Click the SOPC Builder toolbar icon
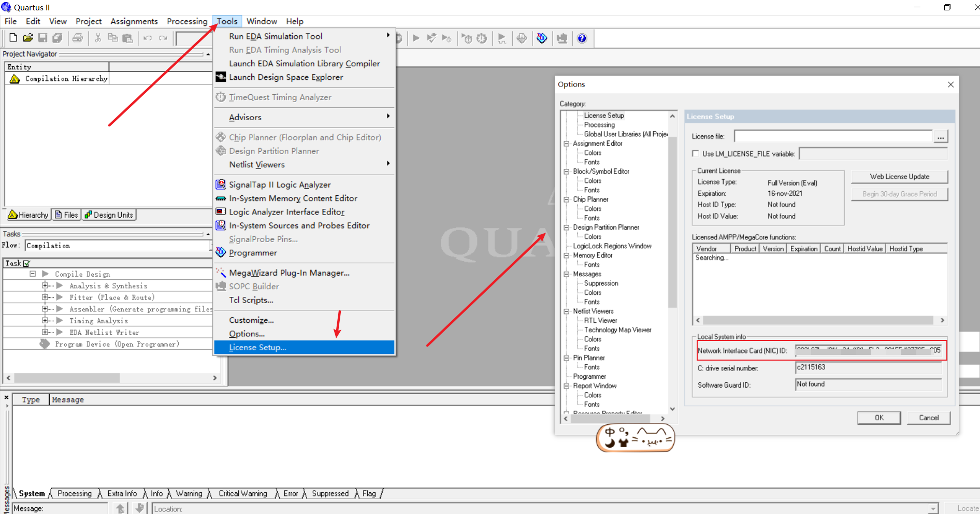 tap(562, 38)
